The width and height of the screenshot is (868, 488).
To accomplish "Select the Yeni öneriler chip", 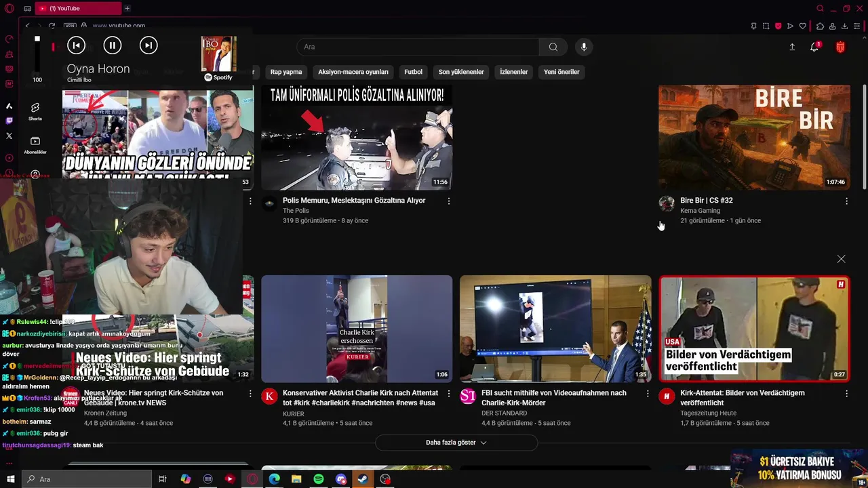I will (x=561, y=72).
